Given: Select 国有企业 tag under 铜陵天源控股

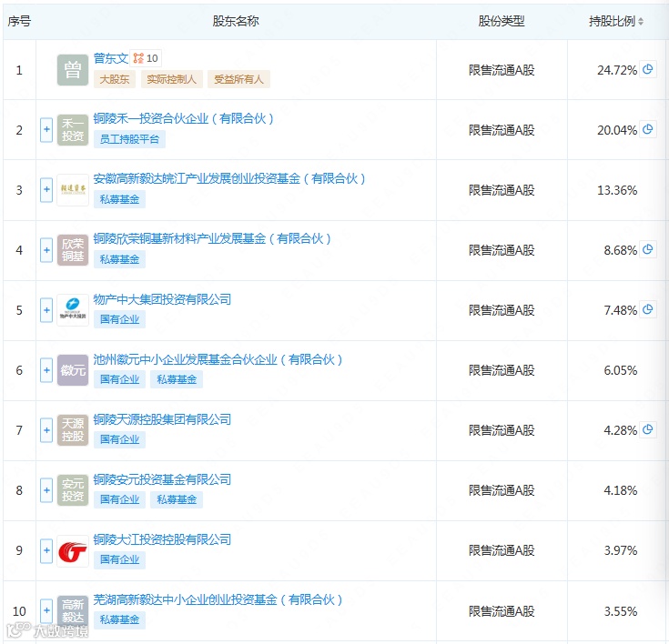Looking at the screenshot, I should pyautogui.click(x=119, y=439).
